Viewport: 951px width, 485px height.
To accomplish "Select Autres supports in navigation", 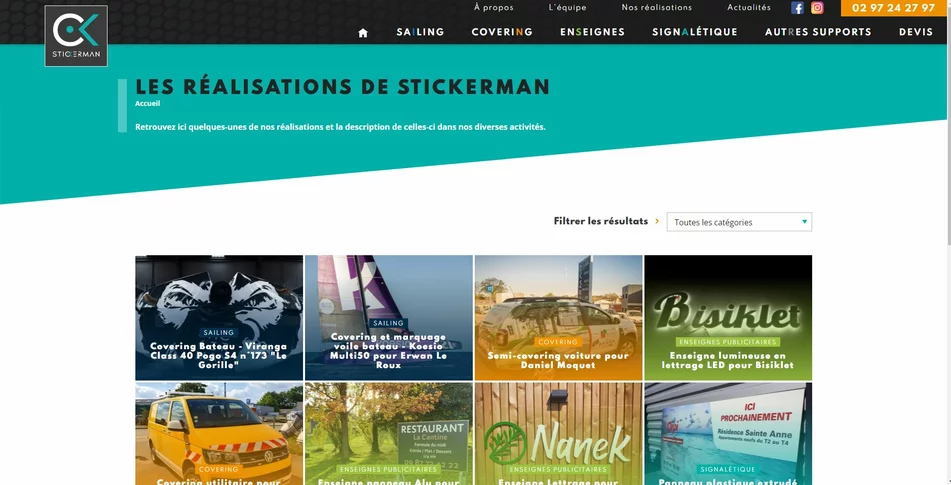I will [x=818, y=32].
